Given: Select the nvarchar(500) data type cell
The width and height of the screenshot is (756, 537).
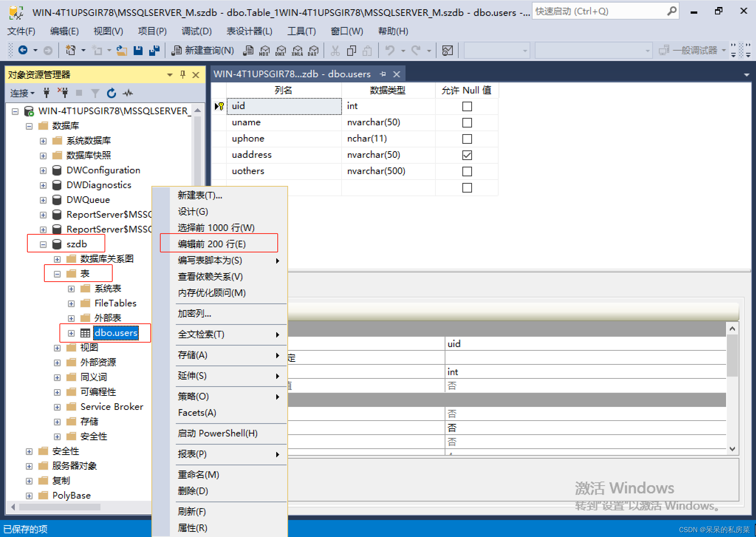Looking at the screenshot, I should click(x=389, y=171).
